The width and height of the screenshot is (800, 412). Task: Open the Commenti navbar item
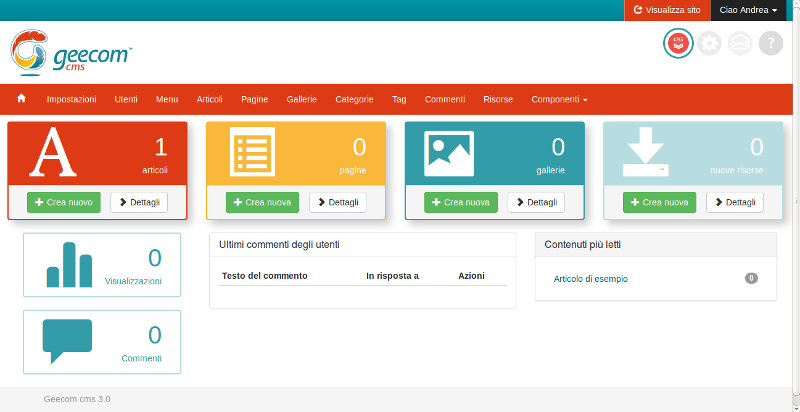tap(445, 99)
